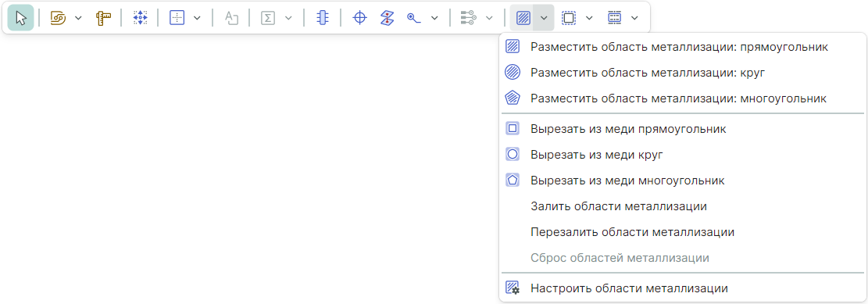Click the dashed square region tool icon
Image resolution: width=868 pixels, height=304 pixels.
569,18
